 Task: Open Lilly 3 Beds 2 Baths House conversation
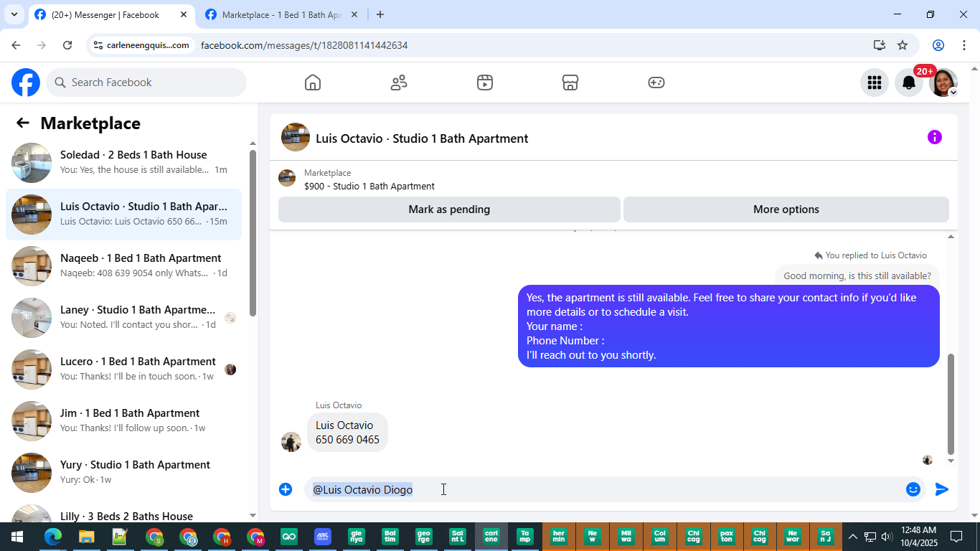tap(124, 511)
